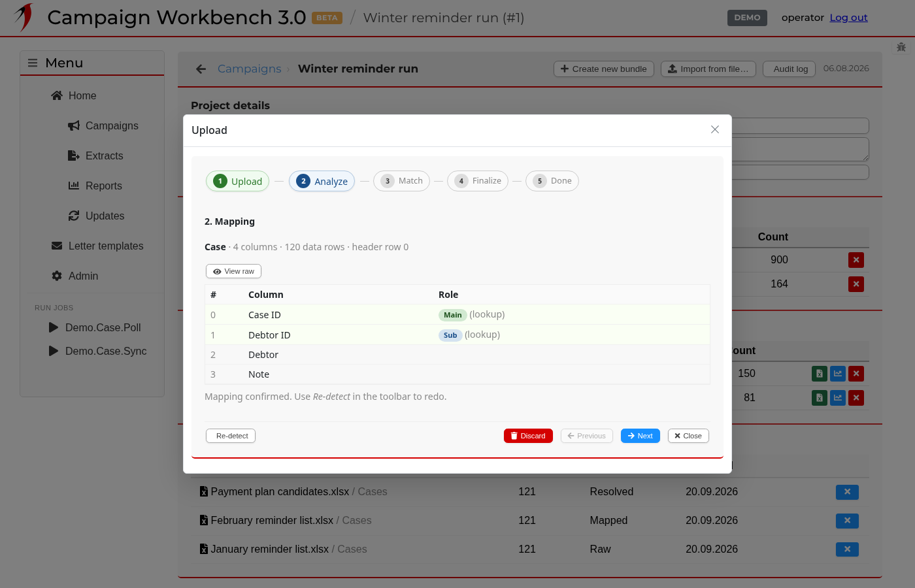This screenshot has height=588, width=915.
Task: Click the Re-detect button
Action: coord(231,436)
